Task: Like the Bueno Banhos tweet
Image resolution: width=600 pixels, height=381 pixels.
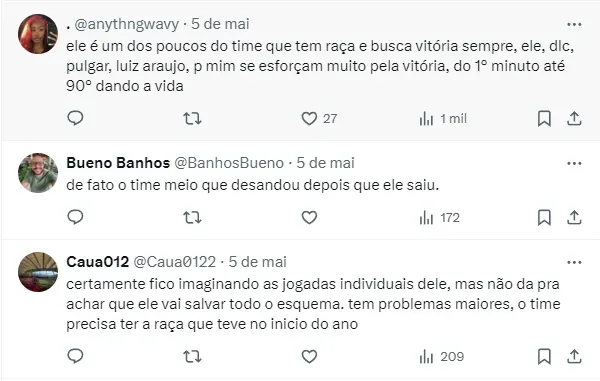Action: click(309, 218)
